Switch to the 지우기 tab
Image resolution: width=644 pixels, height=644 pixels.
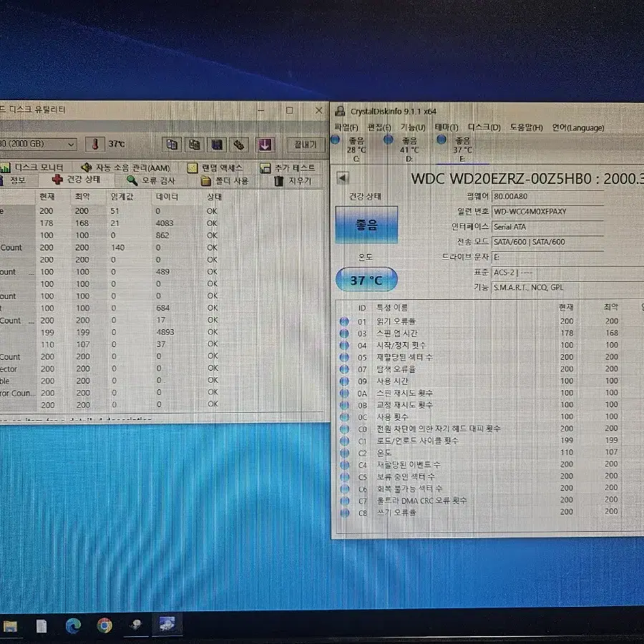click(x=293, y=181)
